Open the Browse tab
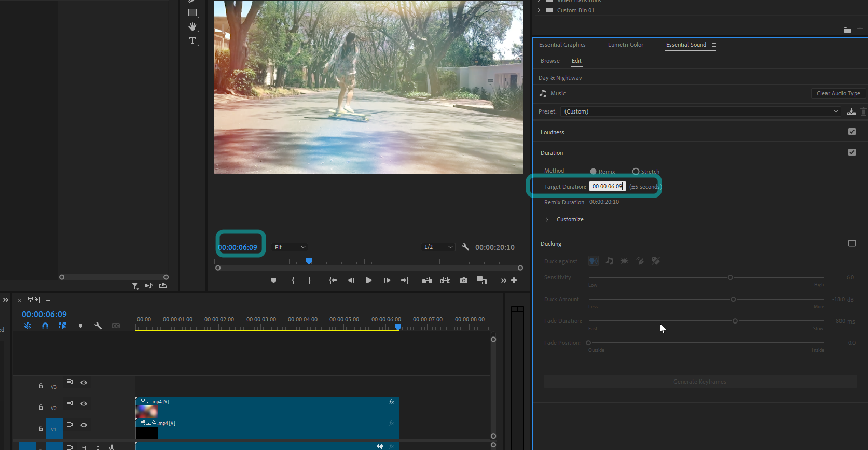The image size is (868, 450). pos(550,61)
